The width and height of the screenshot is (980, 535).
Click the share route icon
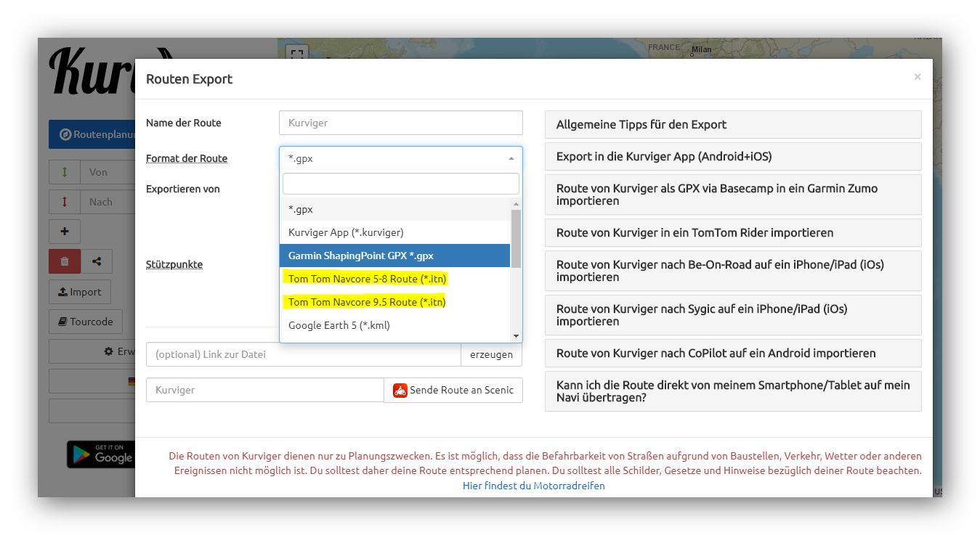click(97, 261)
